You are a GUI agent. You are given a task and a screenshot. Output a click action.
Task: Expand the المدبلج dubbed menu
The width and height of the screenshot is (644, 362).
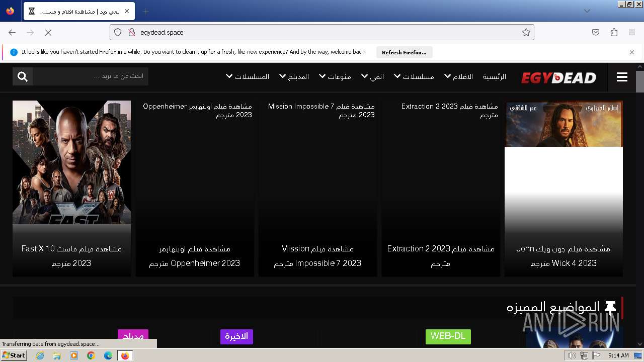click(x=294, y=76)
